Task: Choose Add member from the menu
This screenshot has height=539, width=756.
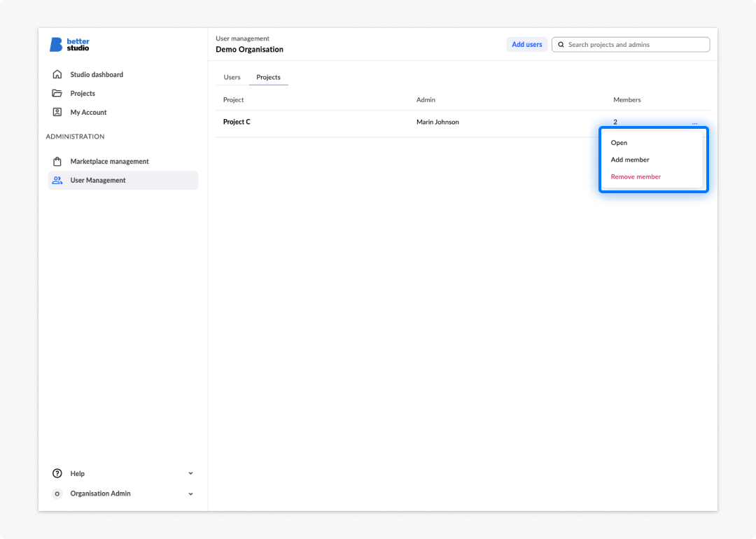Action: (x=630, y=160)
